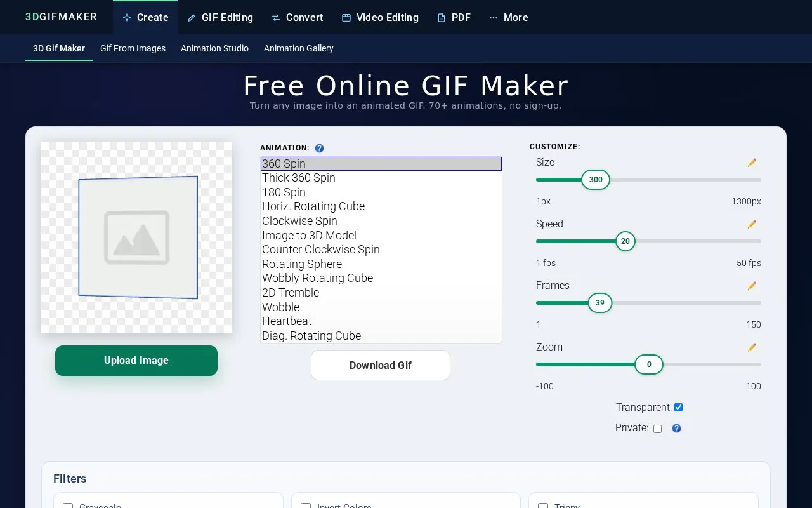Expand the More menu
Image resolution: width=812 pixels, height=508 pixels.
click(x=509, y=17)
